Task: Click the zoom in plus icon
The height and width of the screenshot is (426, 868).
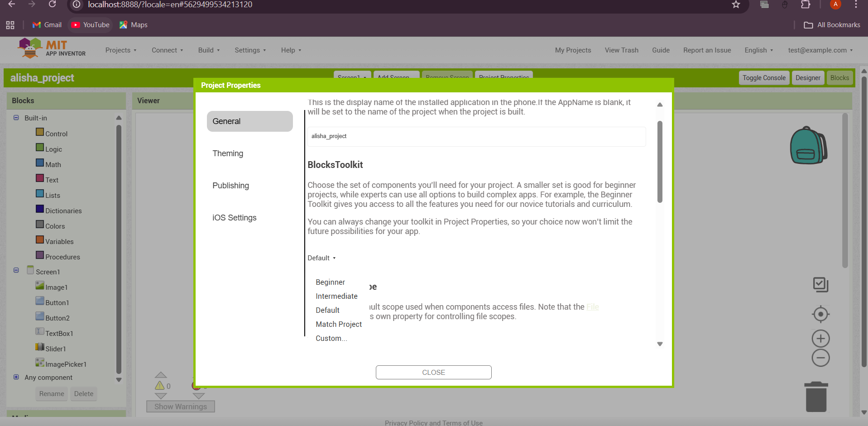Action: point(820,339)
